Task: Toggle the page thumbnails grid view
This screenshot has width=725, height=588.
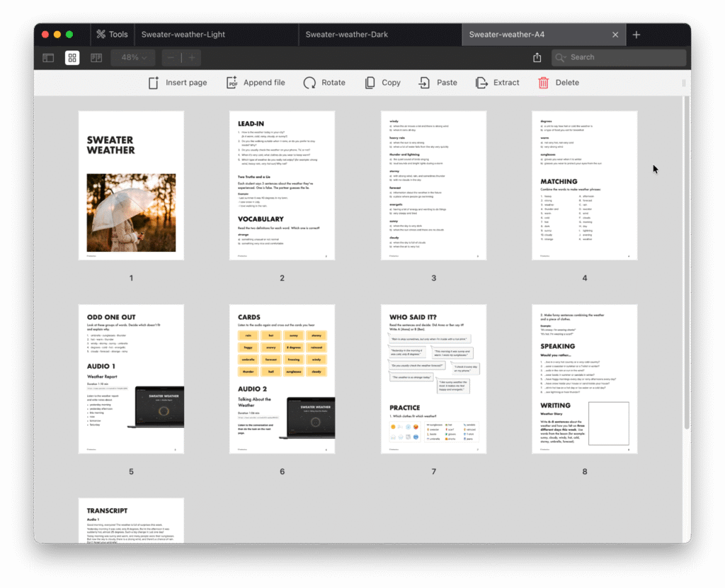Action: click(x=72, y=57)
